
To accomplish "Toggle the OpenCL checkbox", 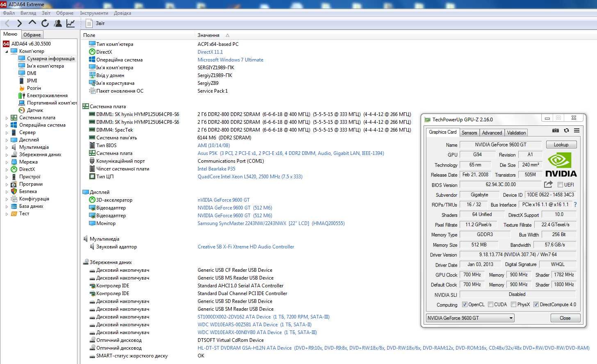I will [x=465, y=305].
